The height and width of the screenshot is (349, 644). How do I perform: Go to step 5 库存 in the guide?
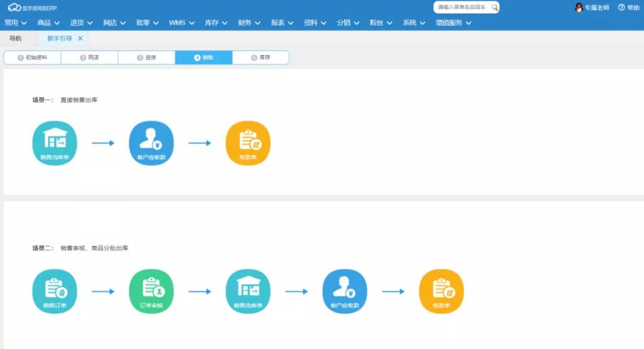pos(261,58)
